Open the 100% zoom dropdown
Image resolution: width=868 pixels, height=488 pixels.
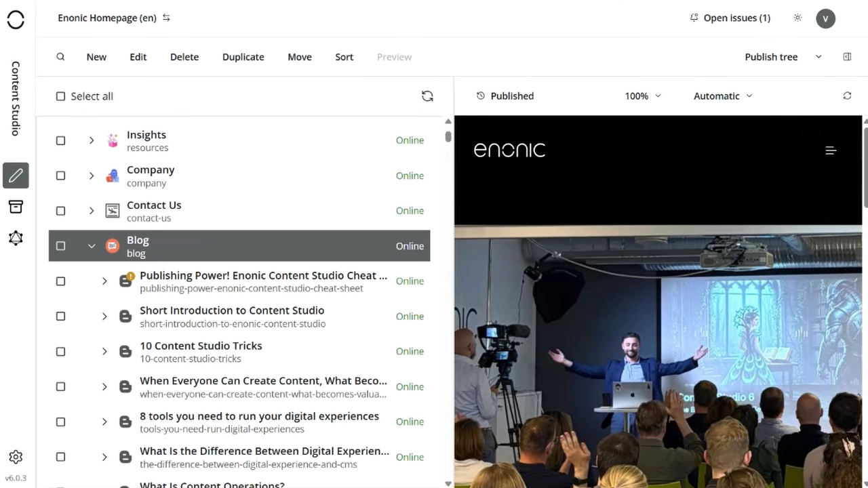[x=642, y=96]
